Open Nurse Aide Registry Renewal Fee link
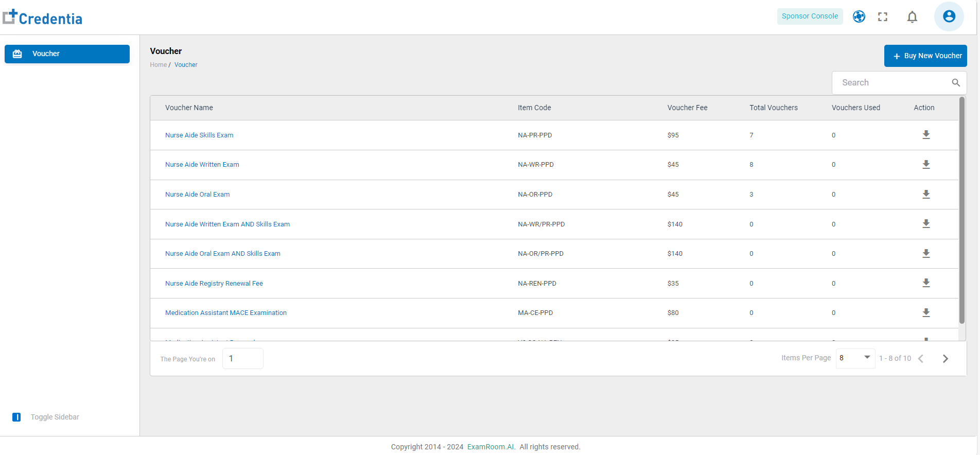This screenshot has width=980, height=455. point(214,284)
